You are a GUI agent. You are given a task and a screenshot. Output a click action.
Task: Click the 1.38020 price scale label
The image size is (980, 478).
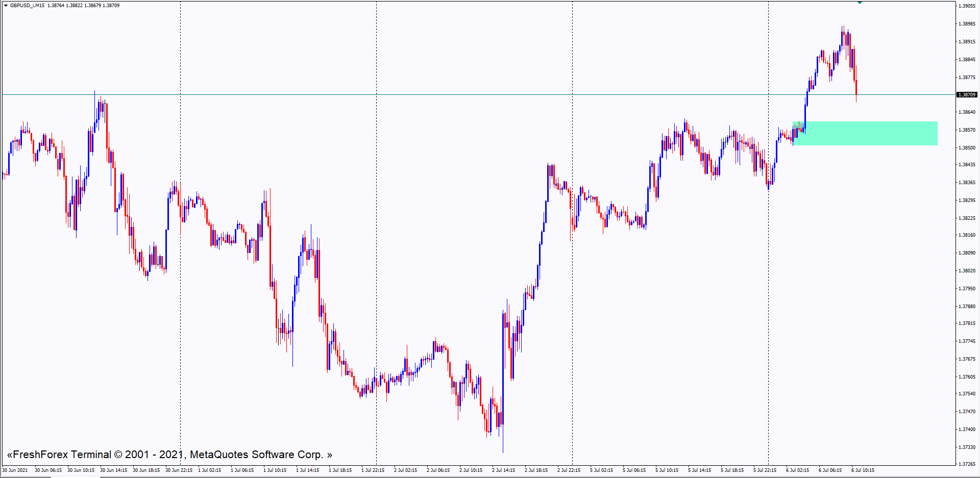coord(967,271)
